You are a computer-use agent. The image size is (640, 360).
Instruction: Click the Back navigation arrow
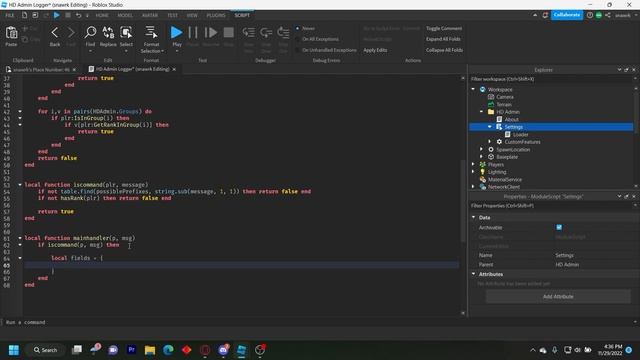55,33
